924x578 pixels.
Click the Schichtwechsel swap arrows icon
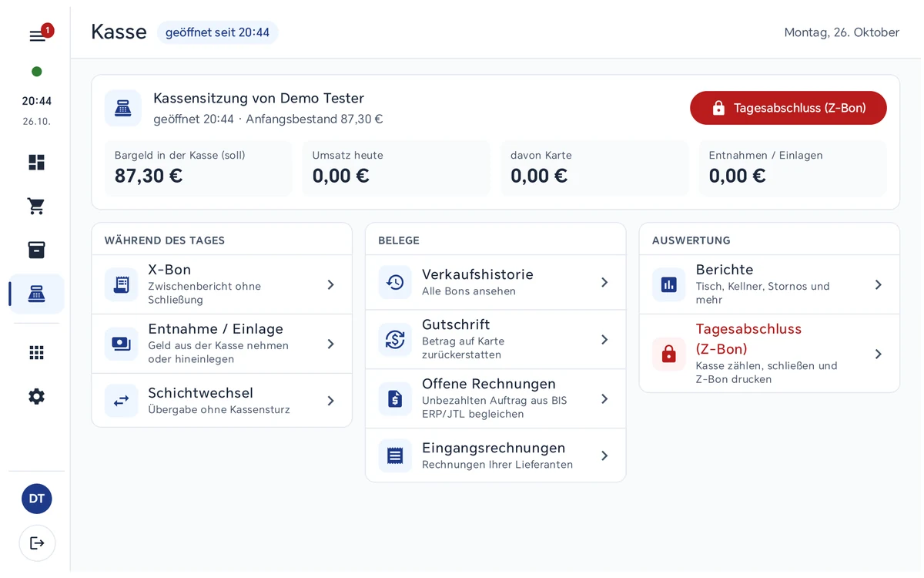122,401
